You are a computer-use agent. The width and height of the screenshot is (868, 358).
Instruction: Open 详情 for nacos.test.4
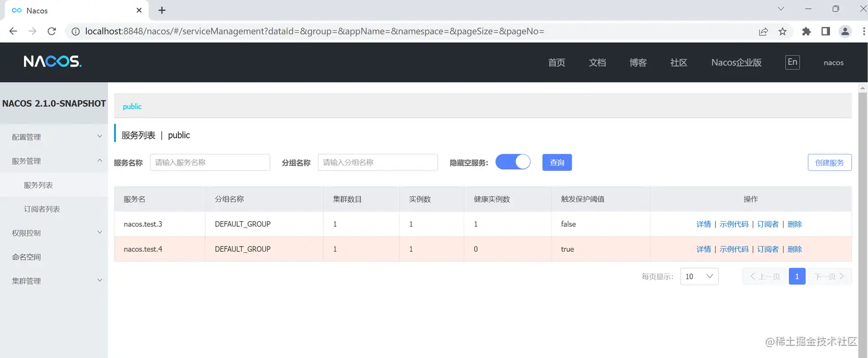[704, 249]
